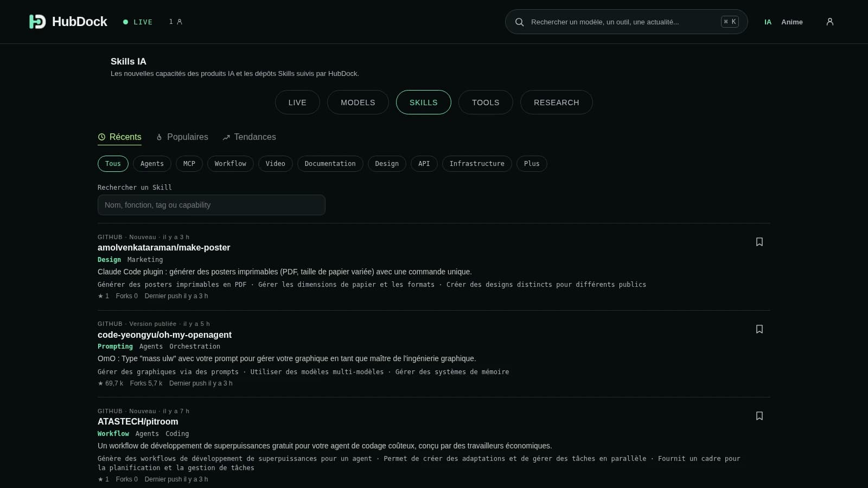Click the Coding tag on pitroom
The width and height of the screenshot is (868, 488).
click(177, 434)
